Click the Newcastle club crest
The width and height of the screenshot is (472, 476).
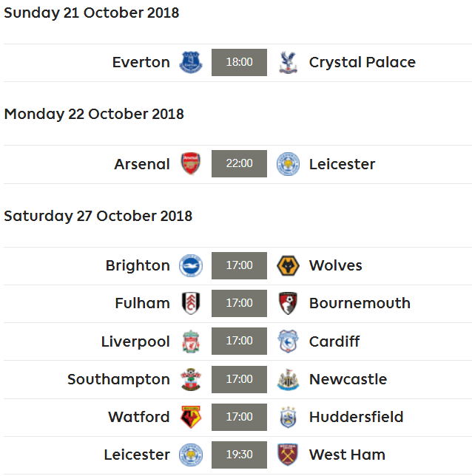pos(288,379)
